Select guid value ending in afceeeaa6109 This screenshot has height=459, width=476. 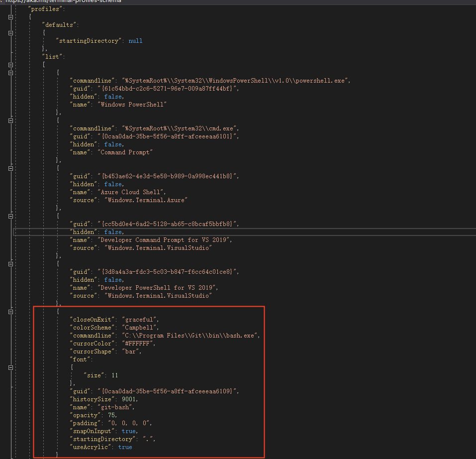click(167, 391)
